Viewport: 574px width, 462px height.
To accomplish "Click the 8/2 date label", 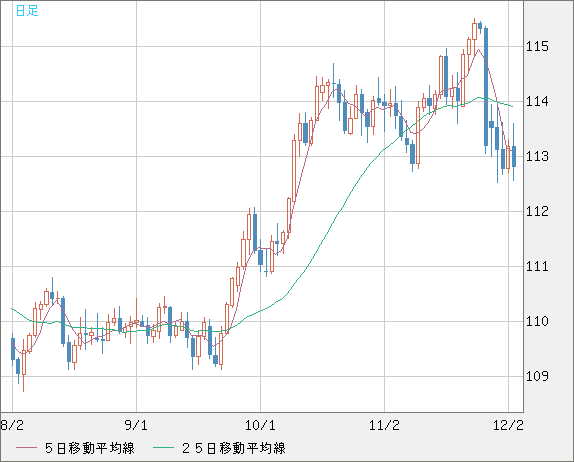I will click(x=12, y=425).
